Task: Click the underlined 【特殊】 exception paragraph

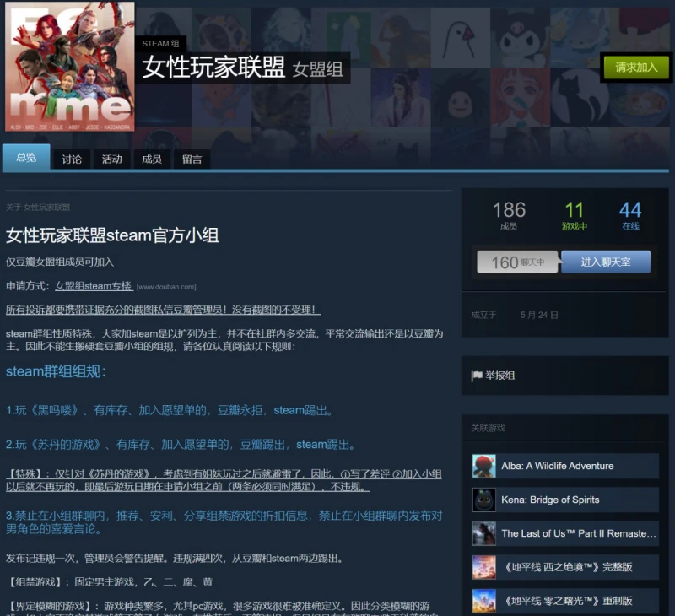Action: pos(224,480)
